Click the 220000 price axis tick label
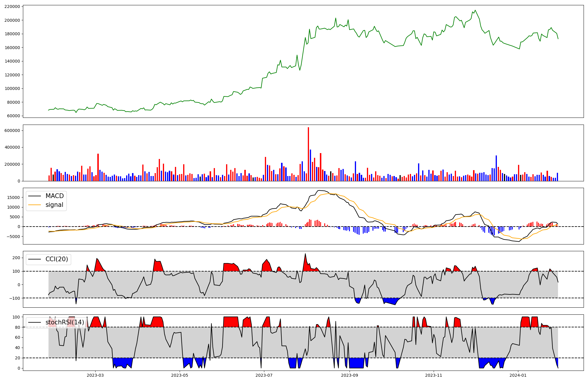 tap(12, 7)
